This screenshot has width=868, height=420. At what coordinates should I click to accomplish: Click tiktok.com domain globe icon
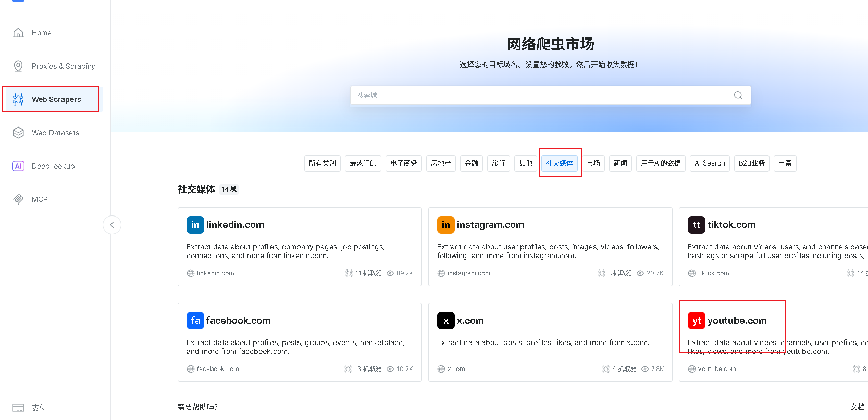tap(692, 273)
